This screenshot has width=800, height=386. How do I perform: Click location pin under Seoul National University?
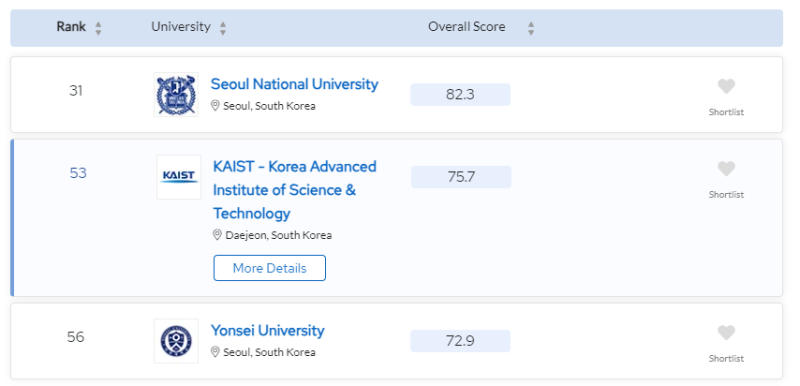click(215, 106)
